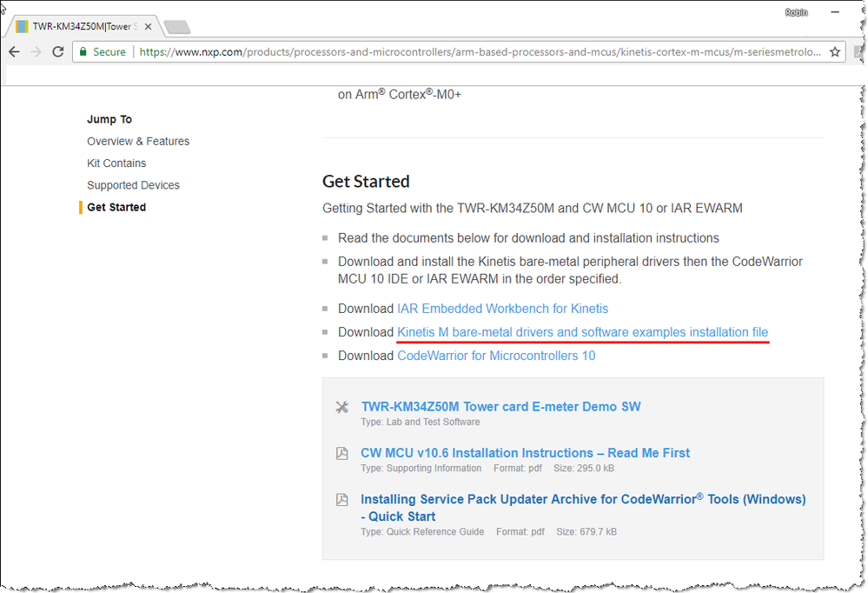This screenshot has height=593, width=868.
Task: Open CW MCU v10.6 Installation Instructions
Action: [x=525, y=452]
